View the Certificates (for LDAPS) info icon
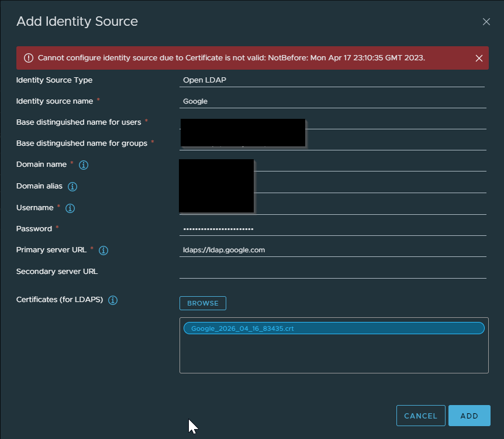The height and width of the screenshot is (439, 504). click(112, 300)
